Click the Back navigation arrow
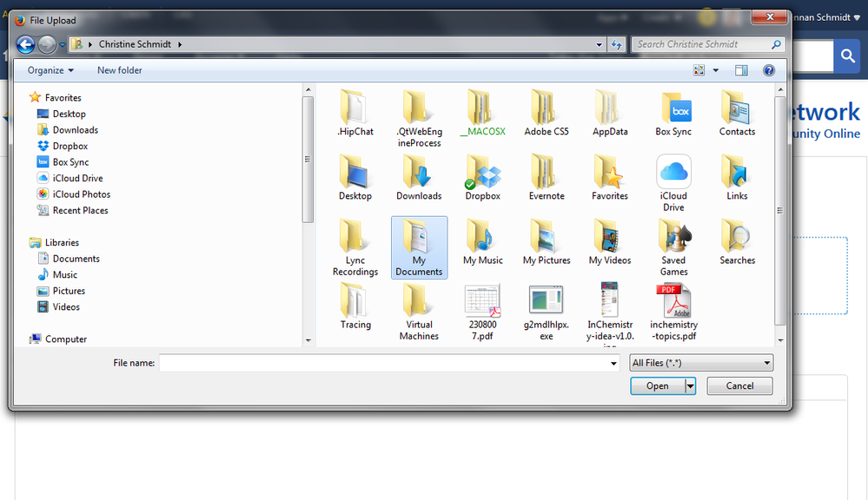Viewport: 868px width, 500px height. (25, 44)
